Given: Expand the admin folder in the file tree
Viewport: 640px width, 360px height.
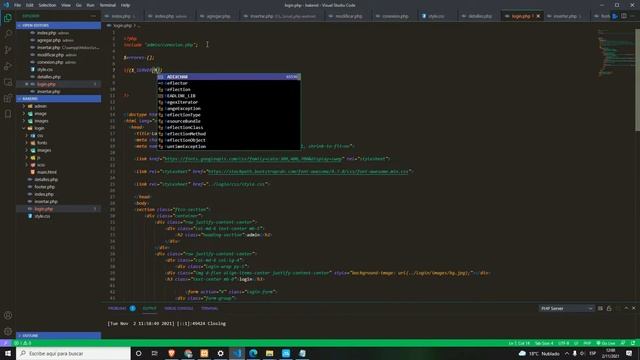Looking at the screenshot, I should coord(58,106).
